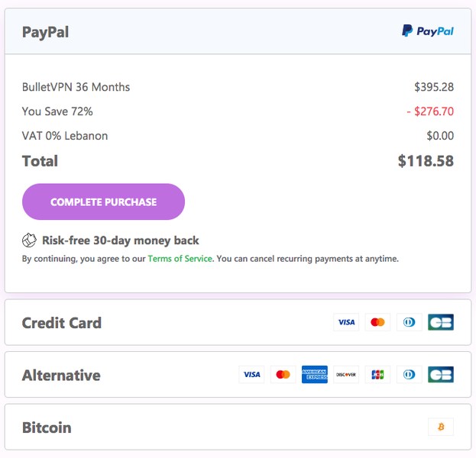The height and width of the screenshot is (458, 476).
Task: Click the Visa icon in Alternative row
Action: (251, 375)
